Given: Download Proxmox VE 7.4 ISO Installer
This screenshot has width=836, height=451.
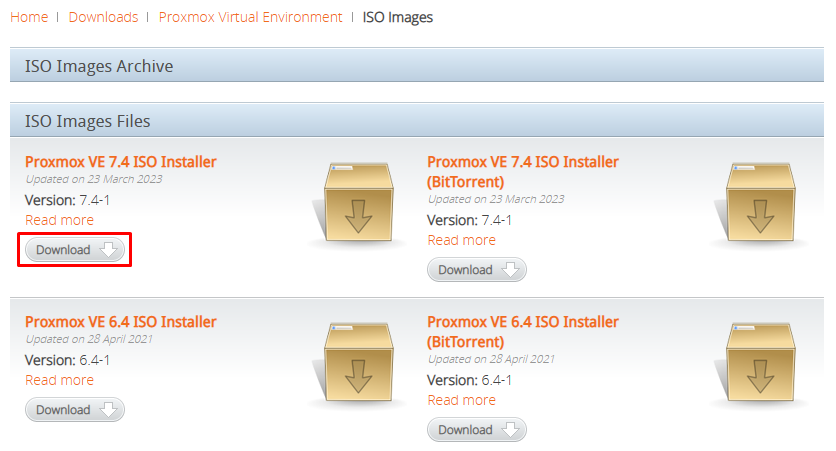Looking at the screenshot, I should [75, 249].
